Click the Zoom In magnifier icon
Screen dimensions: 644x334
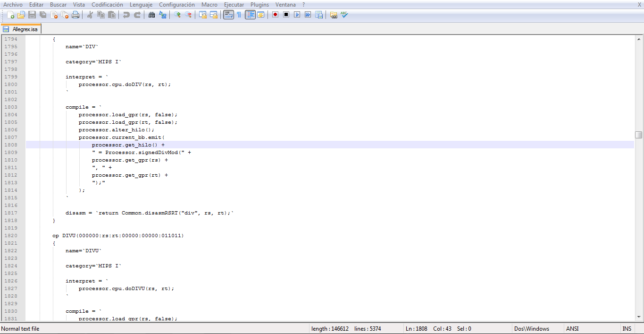pyautogui.click(x=177, y=15)
